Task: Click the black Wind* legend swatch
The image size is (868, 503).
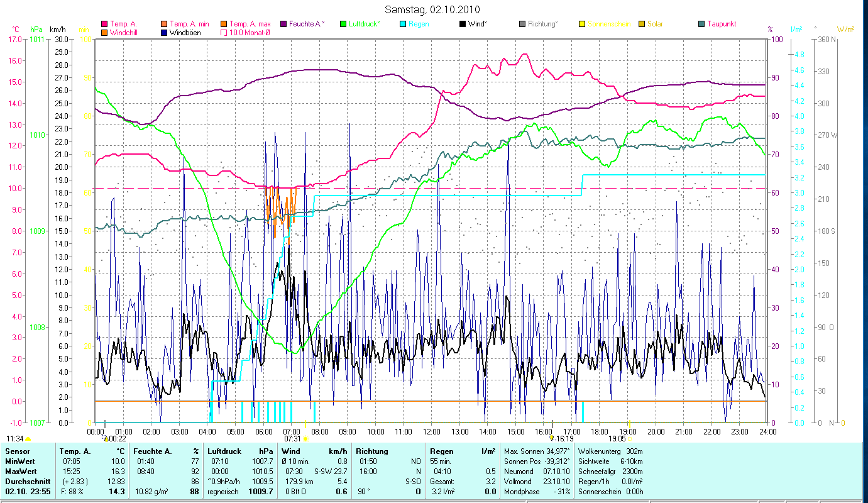Action: (463, 24)
